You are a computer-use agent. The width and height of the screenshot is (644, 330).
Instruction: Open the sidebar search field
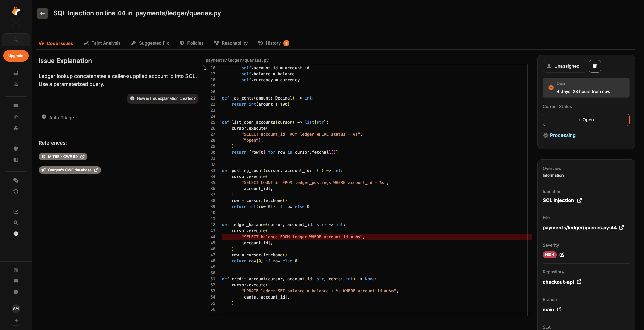pyautogui.click(x=16, y=40)
